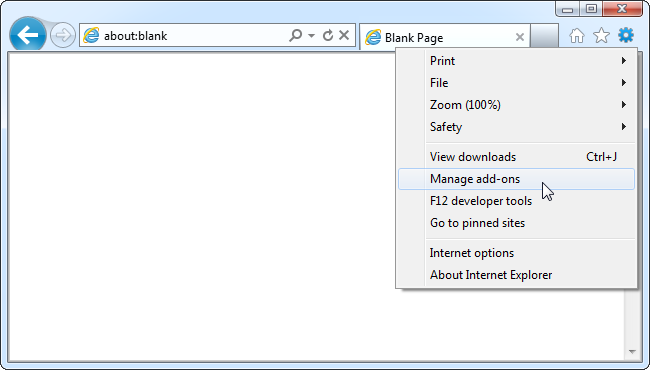650x370 pixels.
Task: Minimize the browser window
Action: pyautogui.click(x=568, y=9)
